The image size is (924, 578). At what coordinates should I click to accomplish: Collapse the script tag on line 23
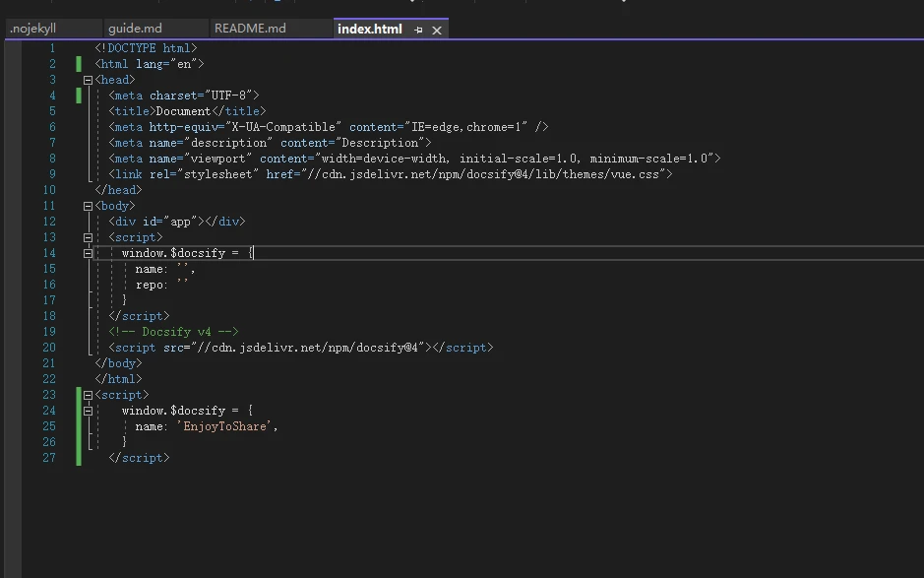(88, 395)
